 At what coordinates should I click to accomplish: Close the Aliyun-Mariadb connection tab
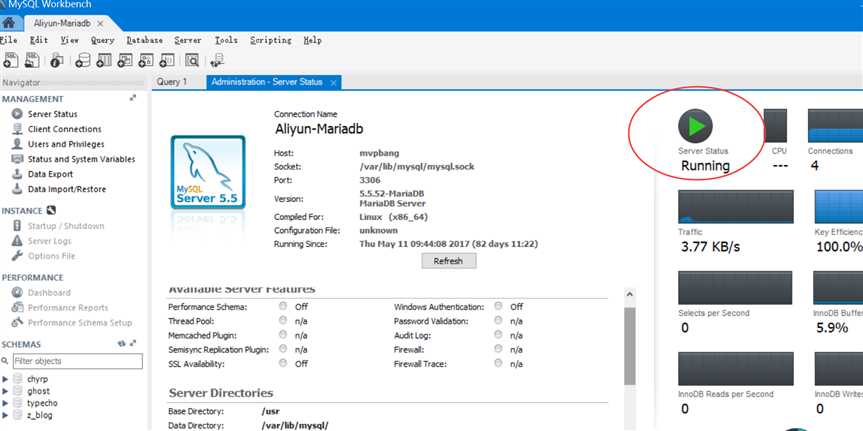click(x=100, y=24)
